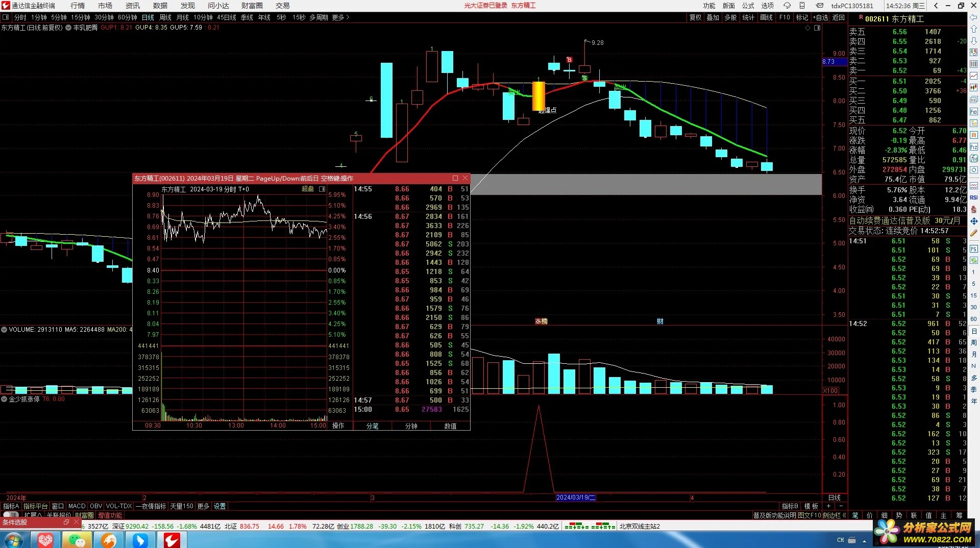Open the 行情 menu

click(x=78, y=6)
